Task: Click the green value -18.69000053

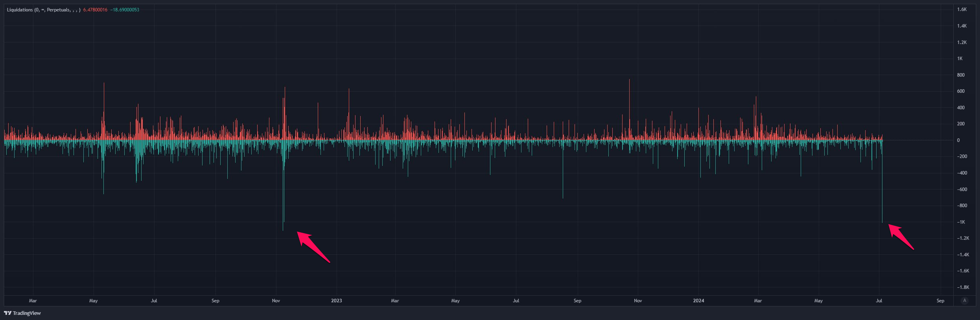Action: click(x=125, y=10)
